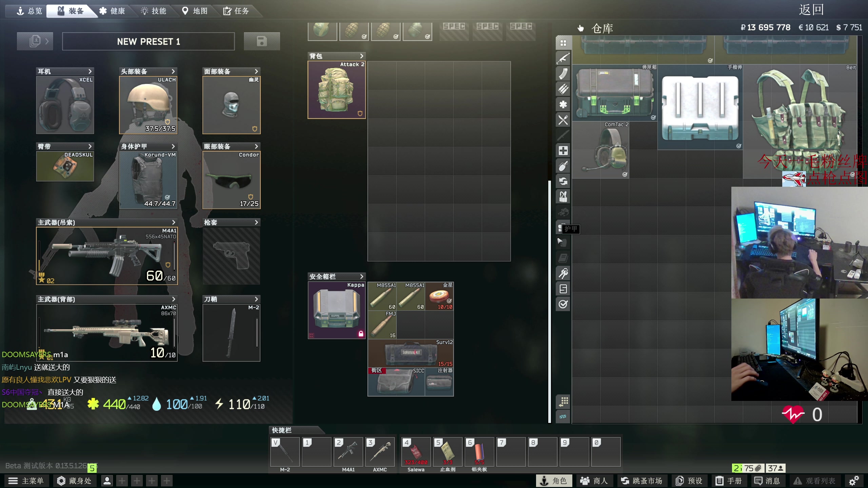Open the 商人 traders button

(x=594, y=481)
